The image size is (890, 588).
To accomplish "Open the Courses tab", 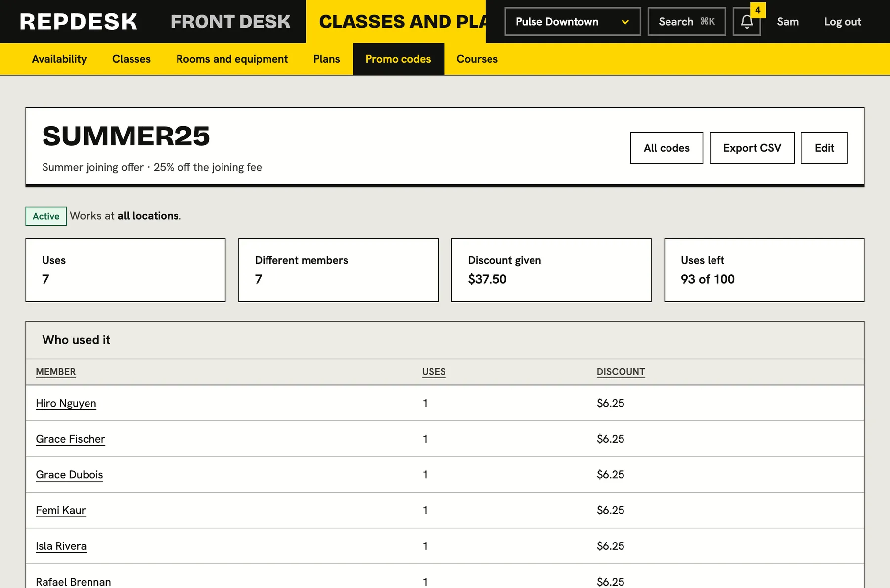I will 477,59.
